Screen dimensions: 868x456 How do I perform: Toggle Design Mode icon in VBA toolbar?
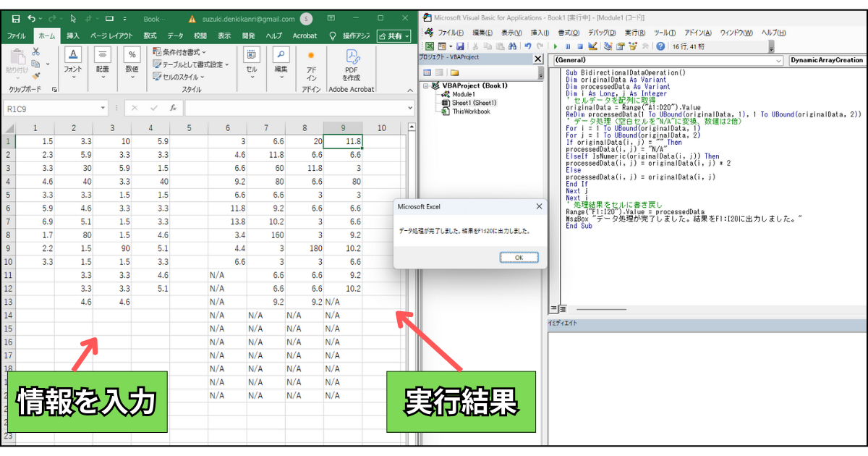pos(592,46)
